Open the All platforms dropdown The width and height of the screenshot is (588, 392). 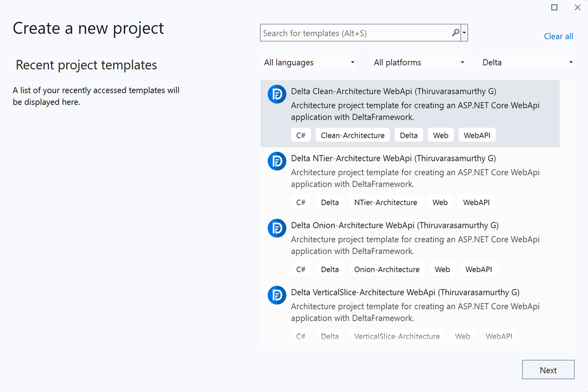click(x=418, y=62)
